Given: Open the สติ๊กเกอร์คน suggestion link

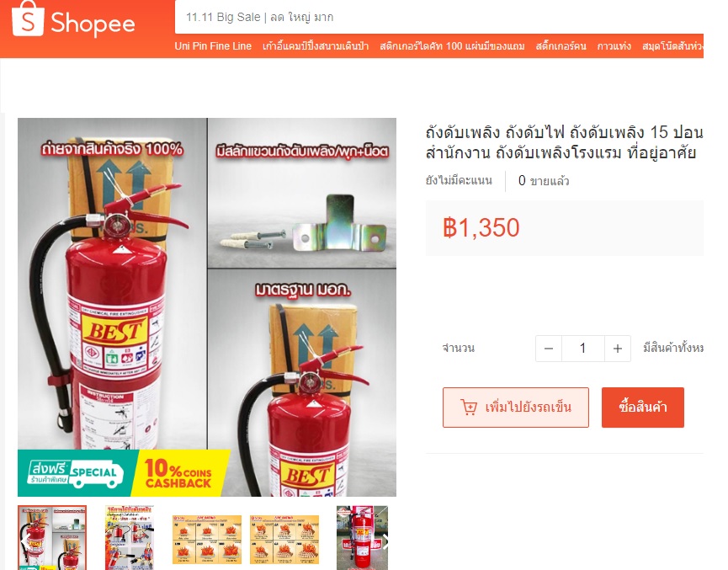Looking at the screenshot, I should point(561,46).
